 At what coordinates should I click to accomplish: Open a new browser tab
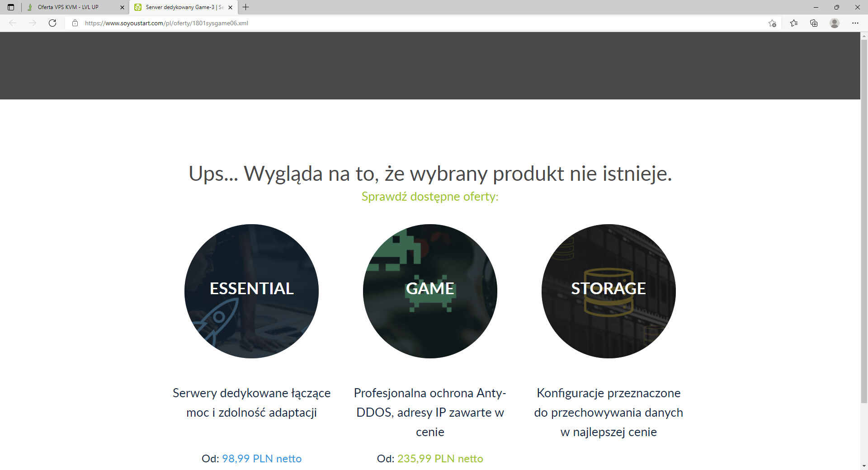245,7
